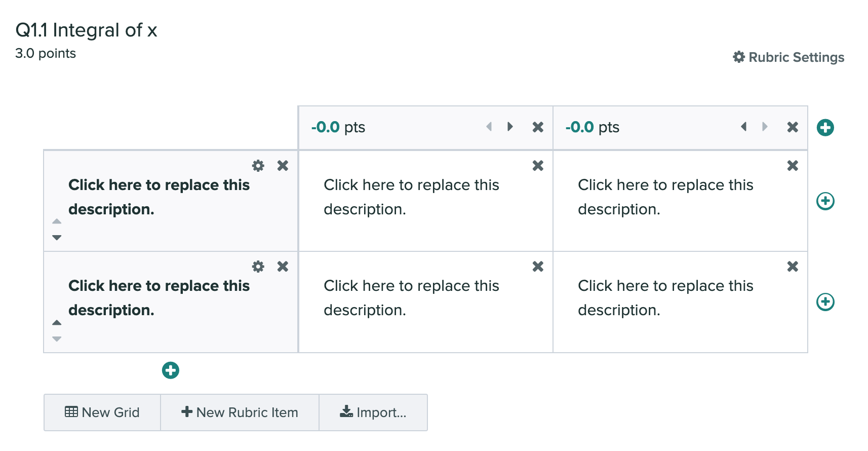
Task: Add a New Rubric Item
Action: click(x=240, y=412)
